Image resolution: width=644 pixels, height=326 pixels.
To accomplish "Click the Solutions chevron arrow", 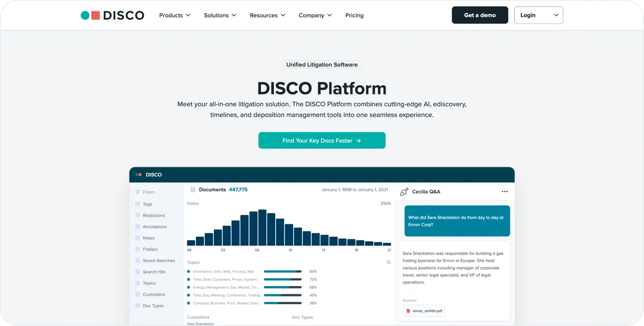I will click(x=234, y=15).
